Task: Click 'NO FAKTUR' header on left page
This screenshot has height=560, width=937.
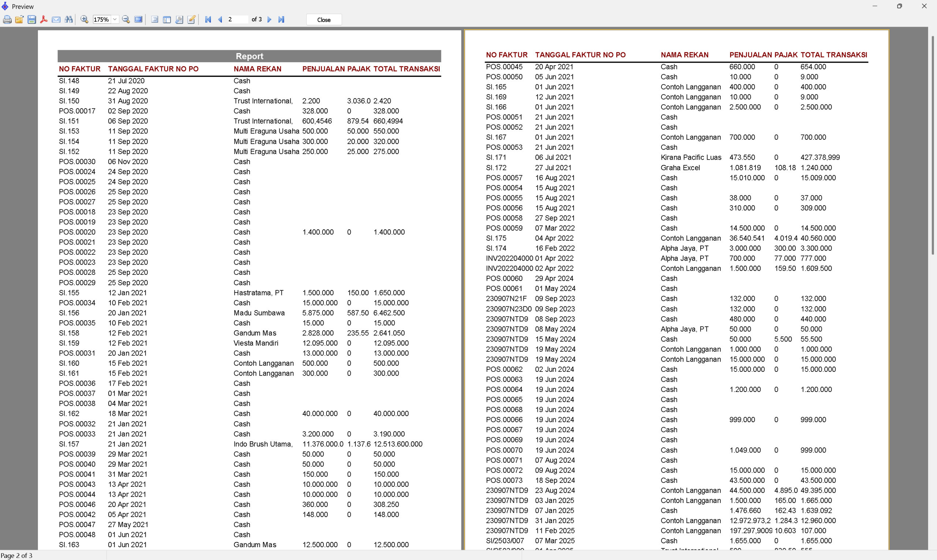Action: click(80, 69)
